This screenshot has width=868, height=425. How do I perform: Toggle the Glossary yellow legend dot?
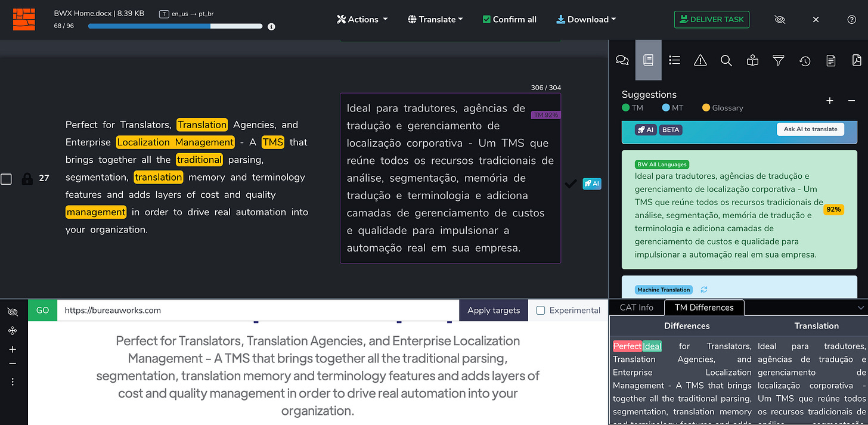[x=706, y=108]
